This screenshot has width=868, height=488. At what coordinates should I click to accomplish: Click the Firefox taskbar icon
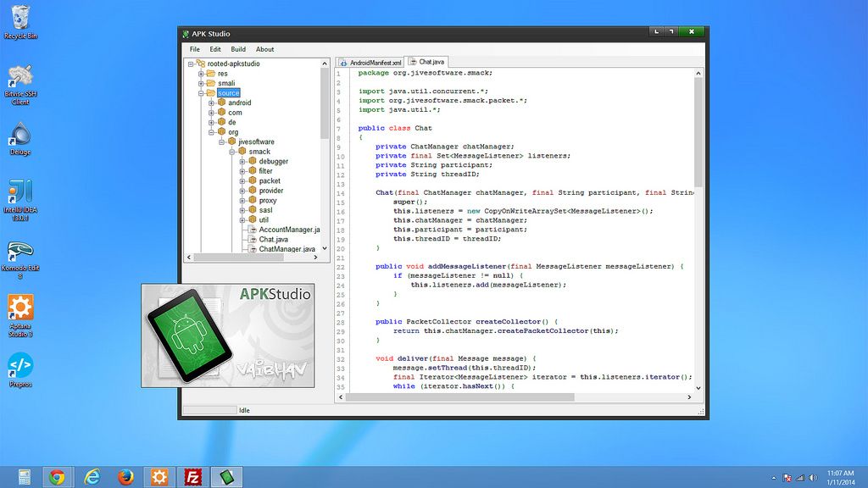pos(125,477)
